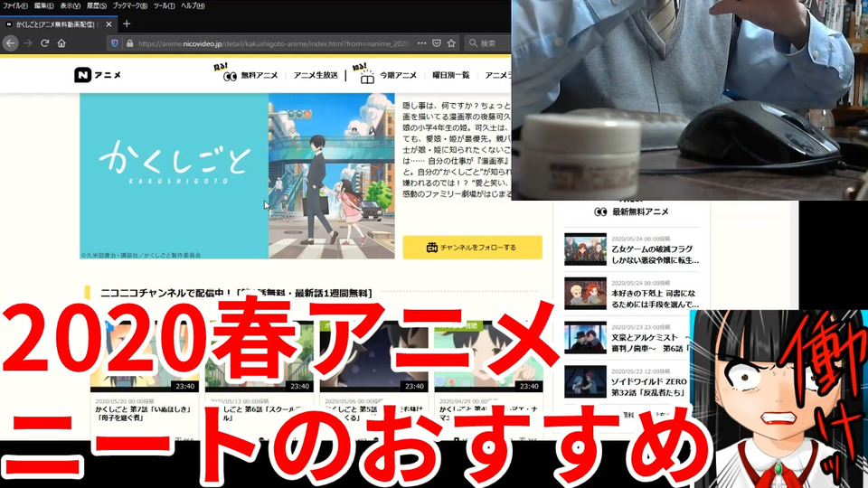Open ゾイドワイルド ZERO thumbnail
This screenshot has height=488, width=868.
[585, 381]
